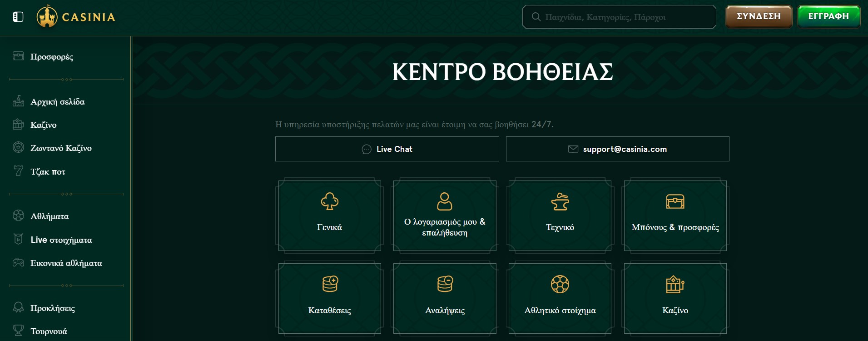This screenshot has width=868, height=341.
Task: Open Προκλήσεις in the sidebar
Action: click(x=53, y=308)
